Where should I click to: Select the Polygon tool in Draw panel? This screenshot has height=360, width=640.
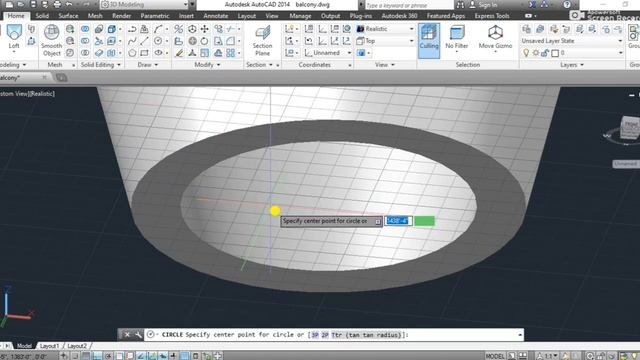pyautogui.click(x=132, y=53)
